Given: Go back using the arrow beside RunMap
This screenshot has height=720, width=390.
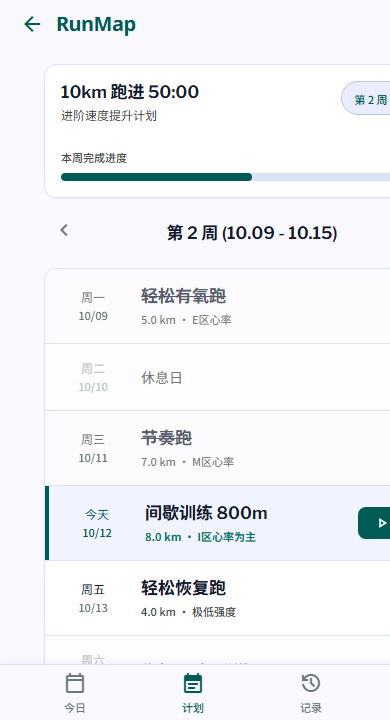Looking at the screenshot, I should (32, 24).
